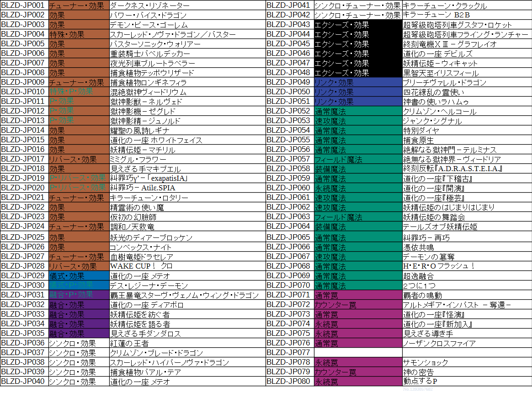
Task: Select cell BLZD-JP001
Action: point(24,5)
